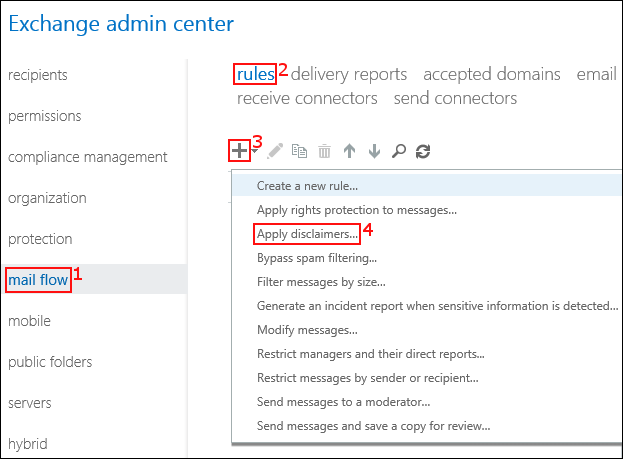The image size is (623, 459).
Task: Click the copy rule icon
Action: click(299, 151)
